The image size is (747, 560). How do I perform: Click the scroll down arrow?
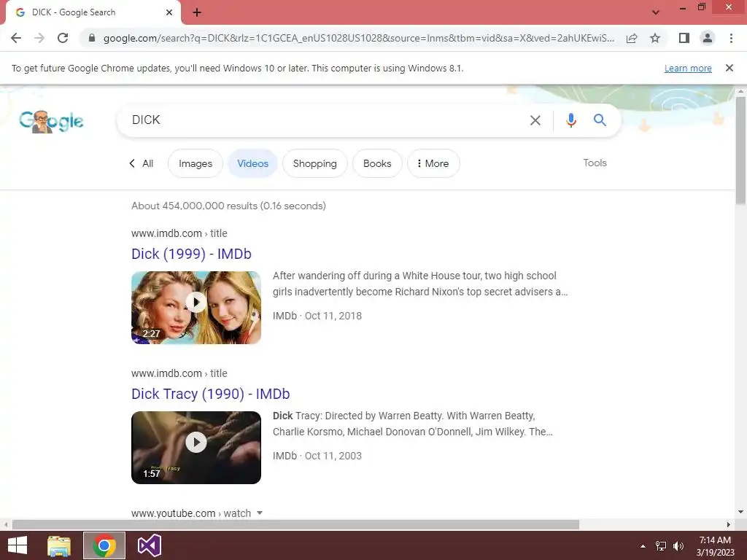(x=740, y=513)
